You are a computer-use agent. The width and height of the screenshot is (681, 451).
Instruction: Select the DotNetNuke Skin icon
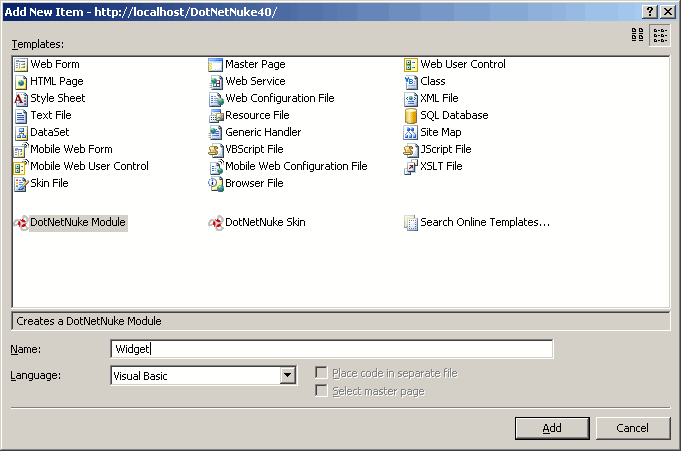(215, 222)
